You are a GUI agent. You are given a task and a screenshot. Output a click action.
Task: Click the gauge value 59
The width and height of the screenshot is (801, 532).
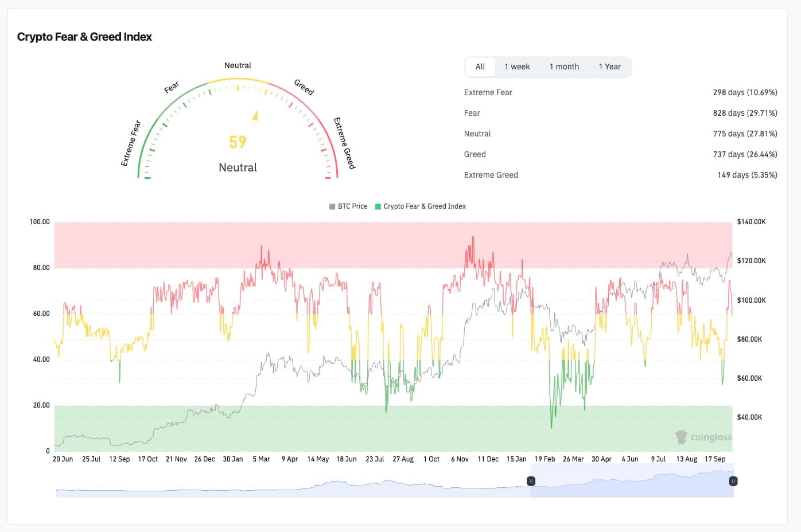238,142
